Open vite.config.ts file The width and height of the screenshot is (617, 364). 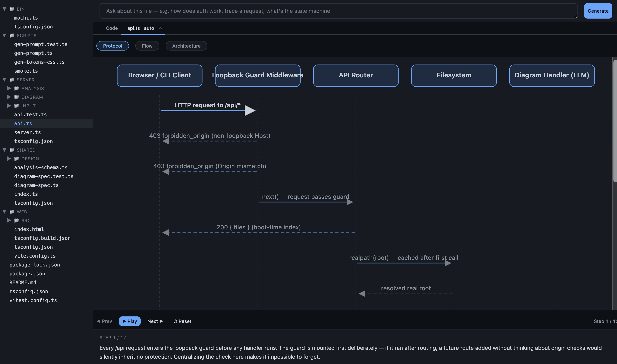coord(35,256)
